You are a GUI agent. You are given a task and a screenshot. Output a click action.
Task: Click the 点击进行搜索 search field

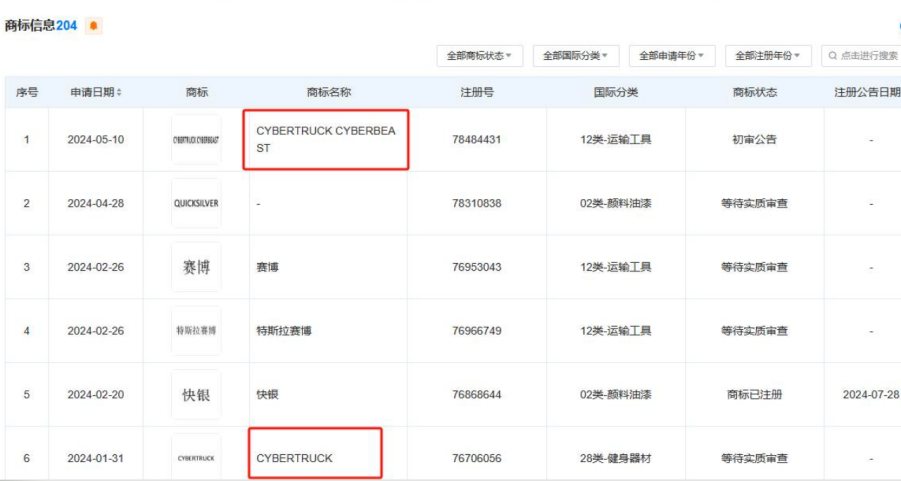(x=862, y=56)
